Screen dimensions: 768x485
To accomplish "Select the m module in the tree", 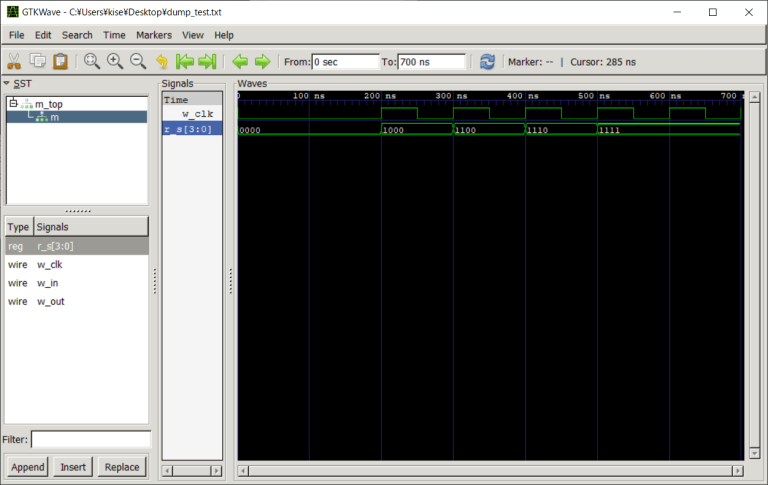I will coord(54,117).
